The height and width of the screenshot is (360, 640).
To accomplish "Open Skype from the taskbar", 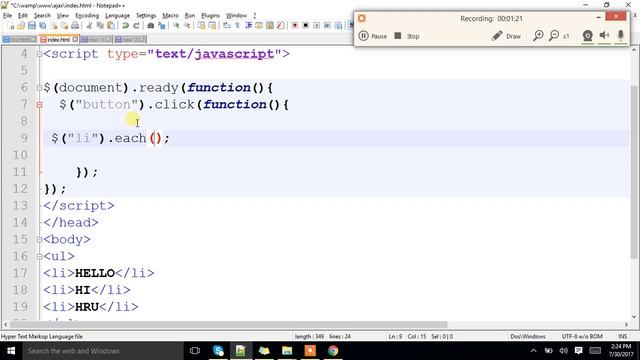I will point(218,351).
